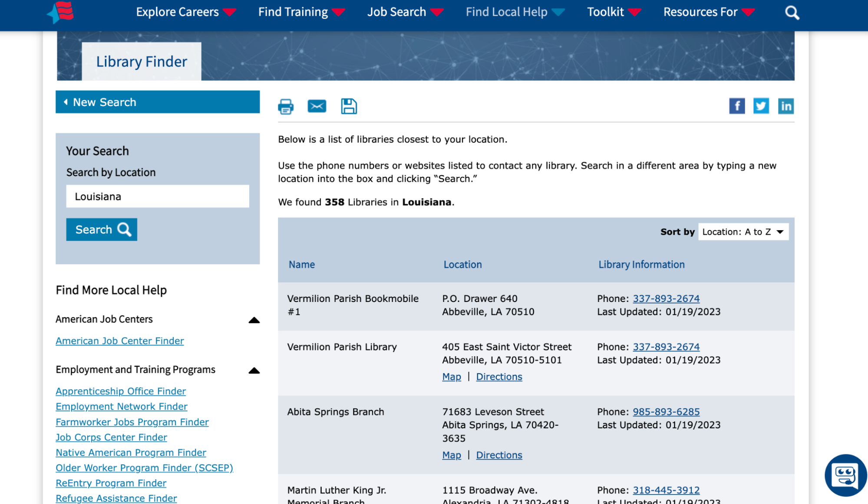This screenshot has width=868, height=504.
Task: Collapse the American Job Centers section
Action: point(254,320)
